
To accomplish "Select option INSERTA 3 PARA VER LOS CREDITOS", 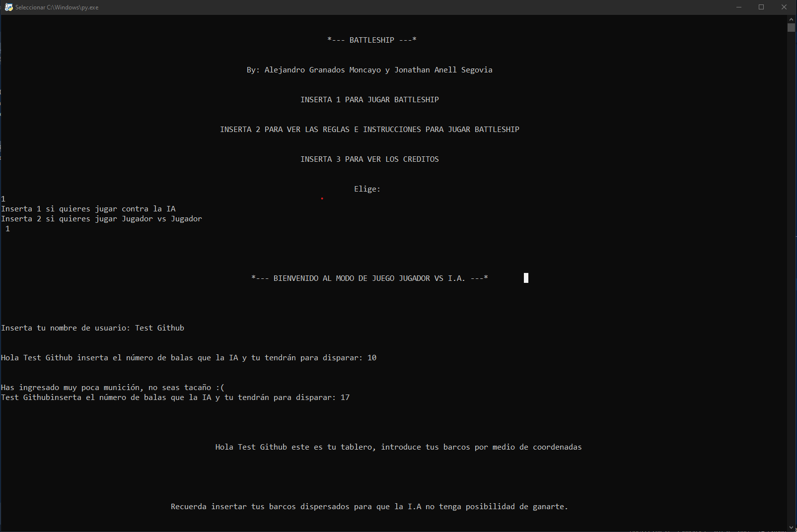I will tap(369, 159).
